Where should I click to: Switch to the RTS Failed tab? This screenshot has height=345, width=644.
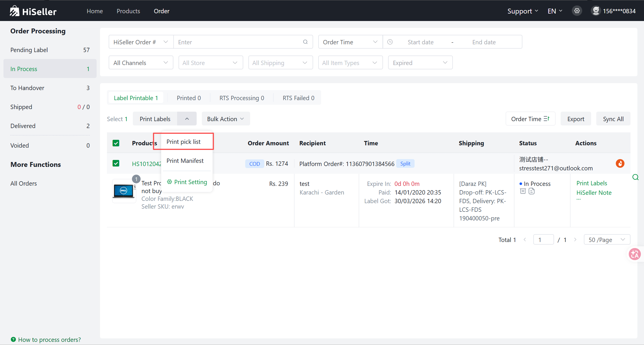(298, 98)
